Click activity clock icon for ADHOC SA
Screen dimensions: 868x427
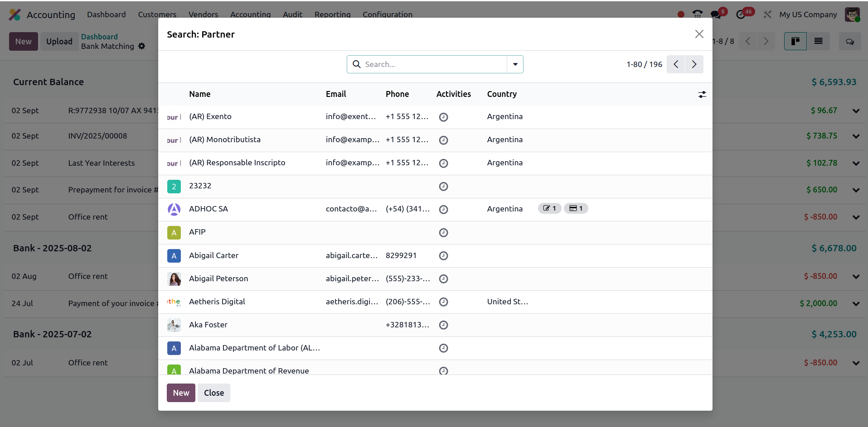tap(443, 209)
